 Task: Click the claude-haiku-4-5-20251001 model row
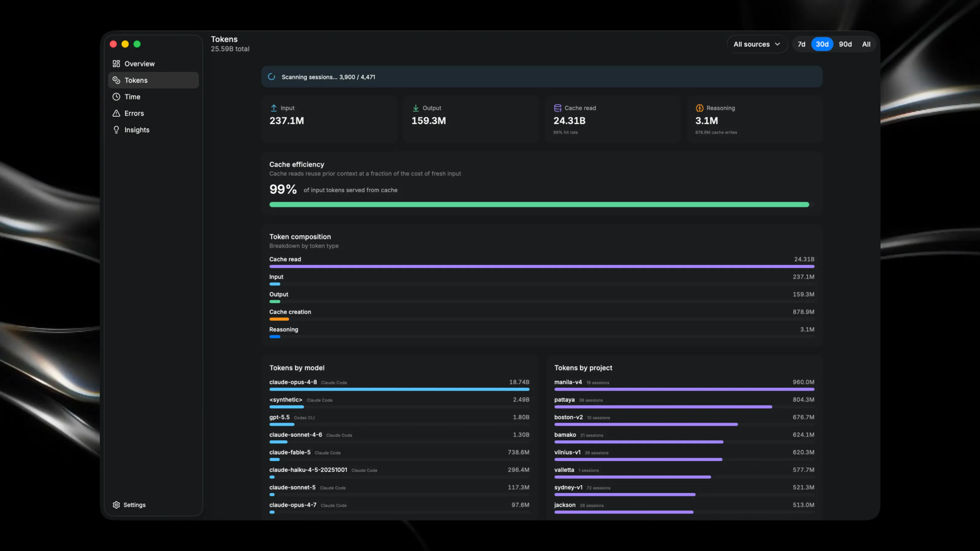click(x=399, y=473)
